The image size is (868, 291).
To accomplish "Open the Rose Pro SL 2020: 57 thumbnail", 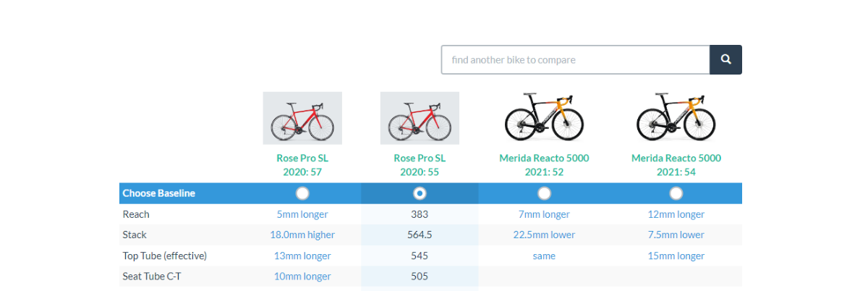I will 302,118.
